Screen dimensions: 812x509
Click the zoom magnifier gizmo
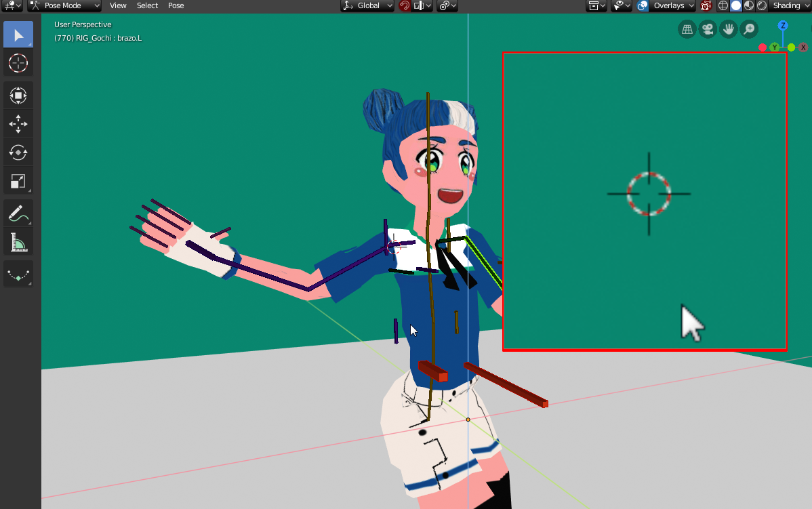(750, 30)
